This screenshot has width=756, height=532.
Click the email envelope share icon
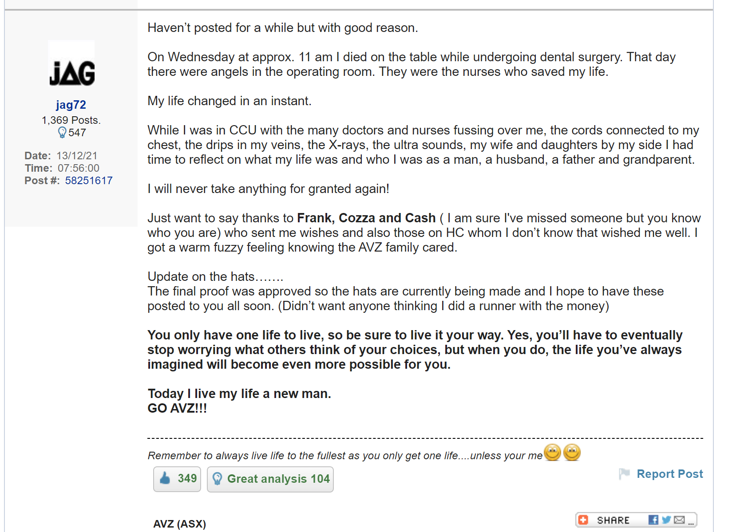point(679,520)
